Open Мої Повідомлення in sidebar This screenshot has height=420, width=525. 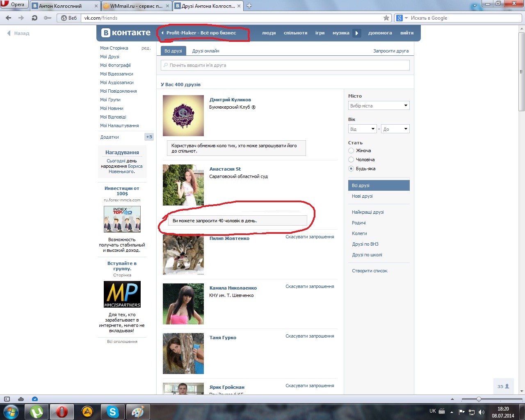point(119,91)
